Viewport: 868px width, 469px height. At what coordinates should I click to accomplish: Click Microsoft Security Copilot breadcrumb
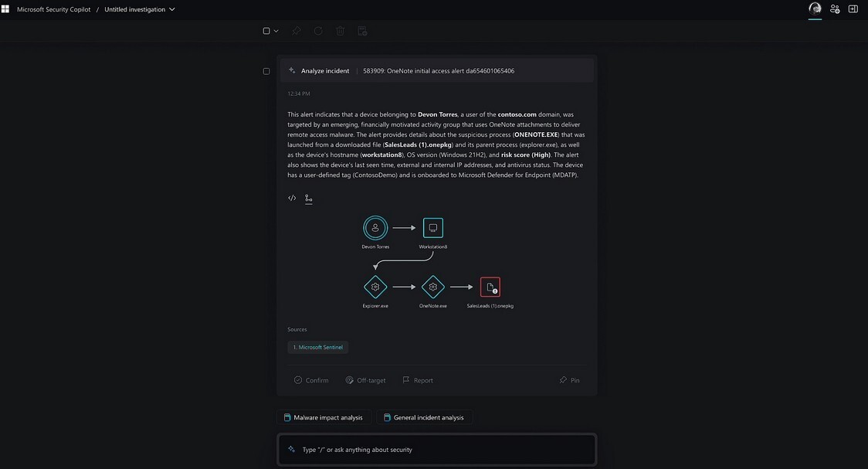tap(54, 9)
